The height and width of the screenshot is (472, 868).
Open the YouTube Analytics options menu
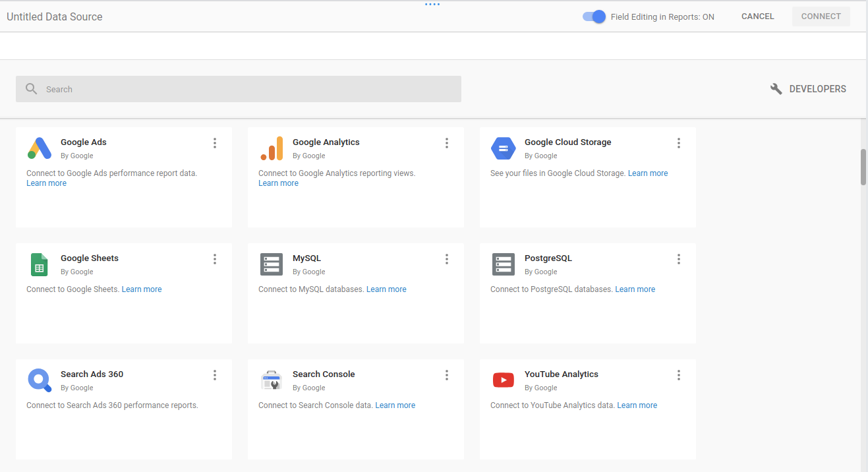tap(679, 374)
